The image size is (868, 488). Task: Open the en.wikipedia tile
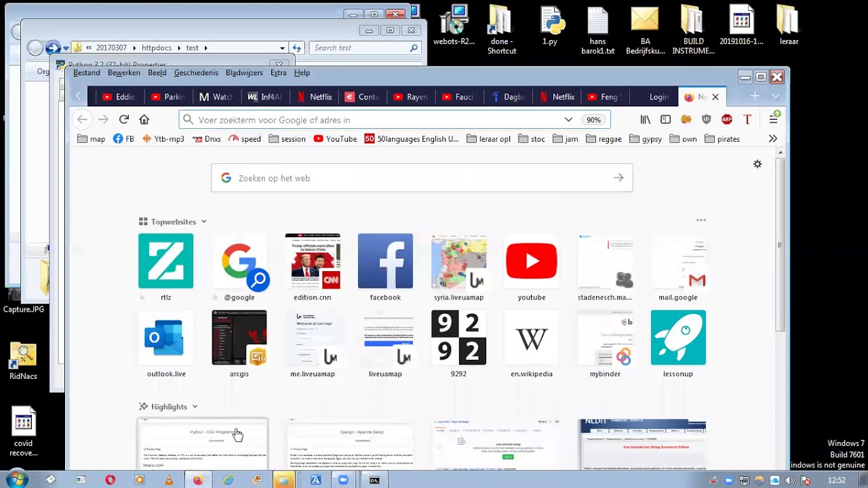(x=532, y=338)
